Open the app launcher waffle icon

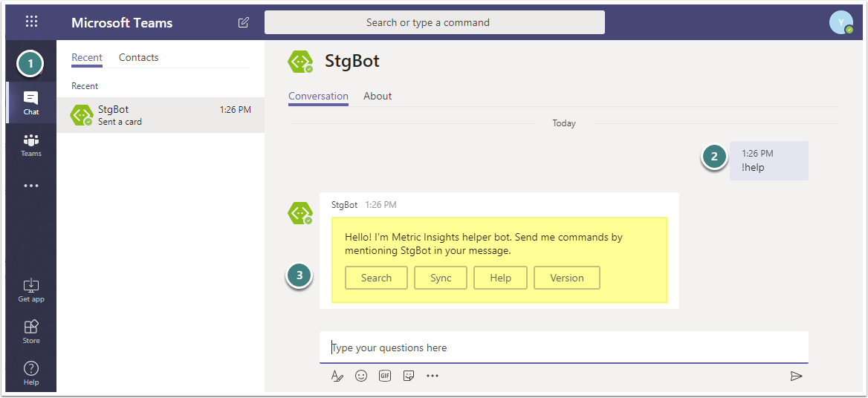31,22
